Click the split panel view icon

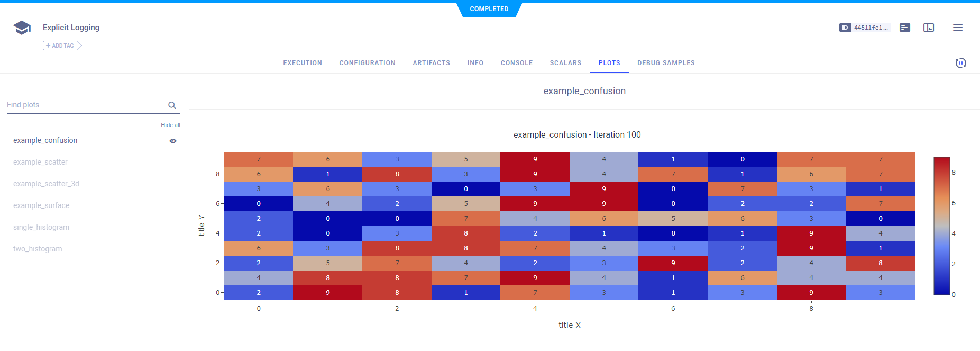tap(929, 28)
